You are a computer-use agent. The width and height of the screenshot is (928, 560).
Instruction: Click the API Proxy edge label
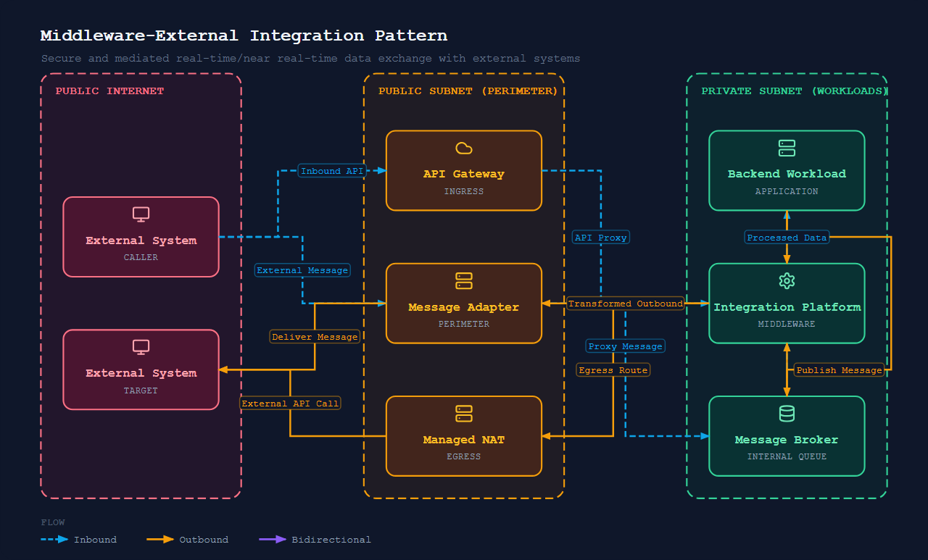(600, 238)
